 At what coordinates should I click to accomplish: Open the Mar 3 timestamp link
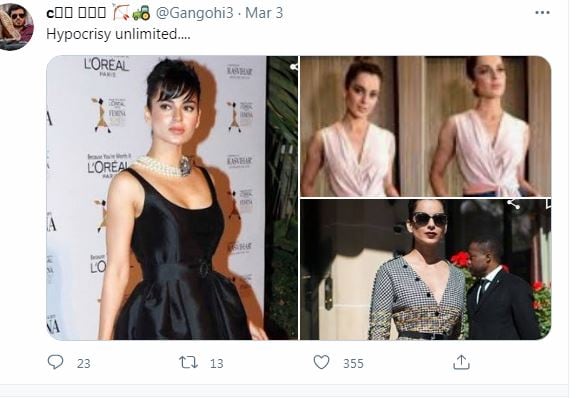[264, 13]
